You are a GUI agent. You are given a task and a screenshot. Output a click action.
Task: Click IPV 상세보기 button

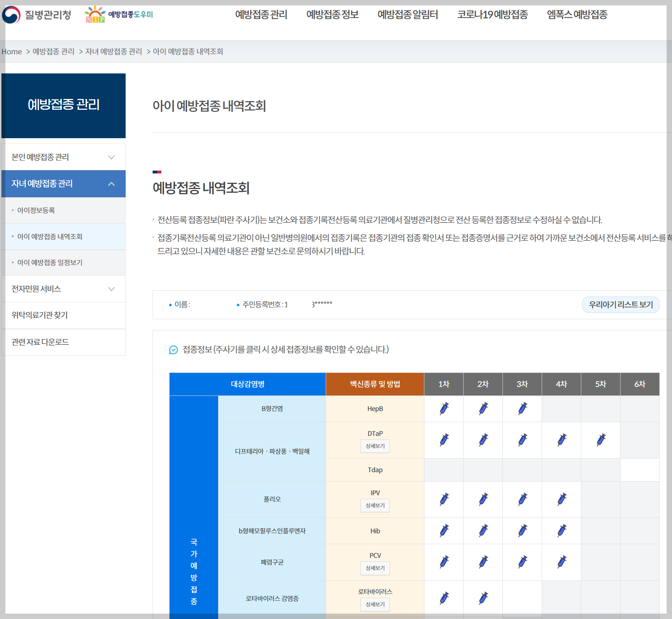(375, 505)
